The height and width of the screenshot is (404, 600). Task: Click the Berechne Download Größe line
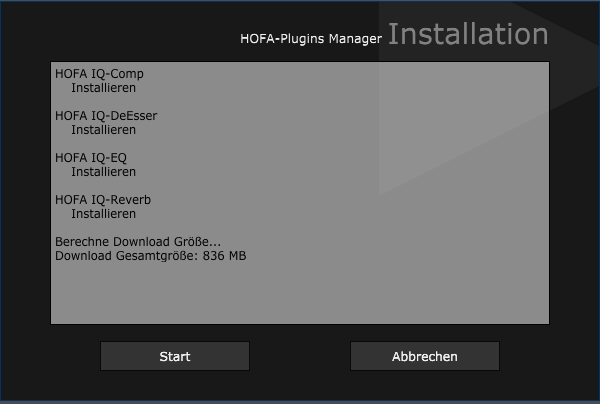[138, 242]
